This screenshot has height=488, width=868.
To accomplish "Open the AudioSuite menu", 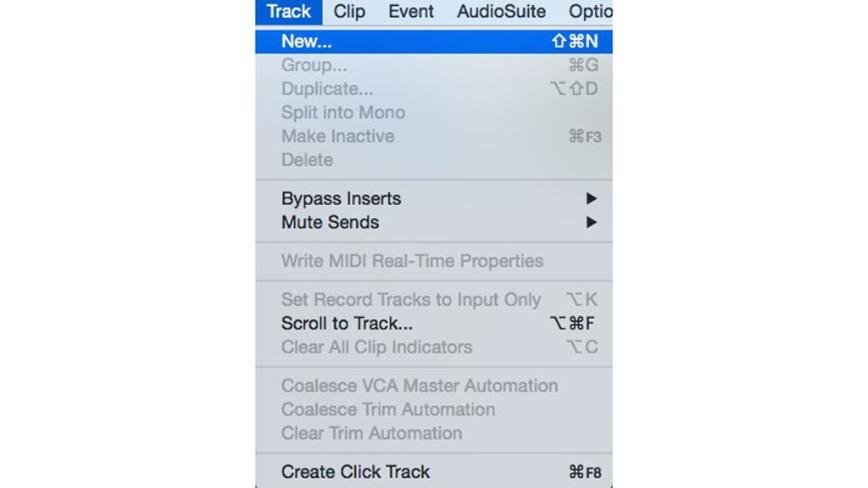I will click(500, 12).
